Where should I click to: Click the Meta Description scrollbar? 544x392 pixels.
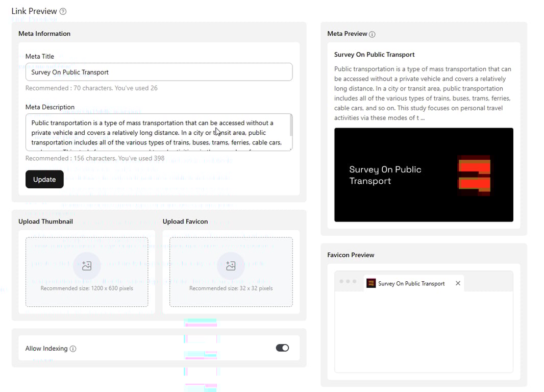pos(291,126)
